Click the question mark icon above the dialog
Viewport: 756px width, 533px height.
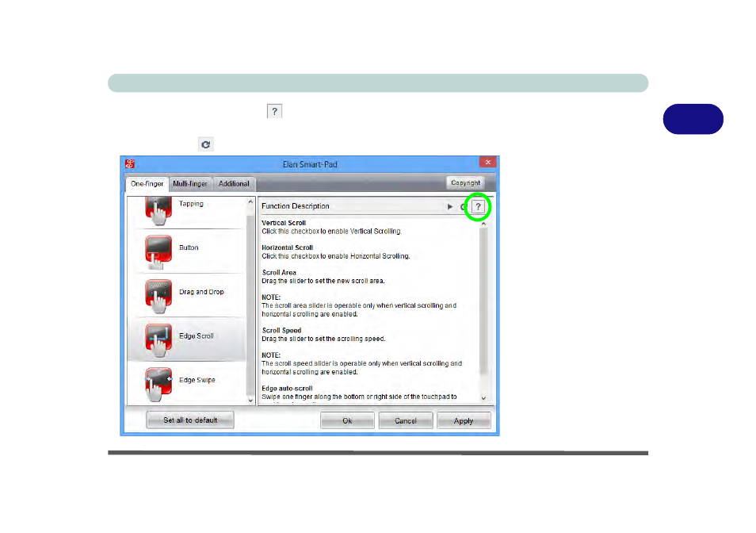[x=274, y=111]
